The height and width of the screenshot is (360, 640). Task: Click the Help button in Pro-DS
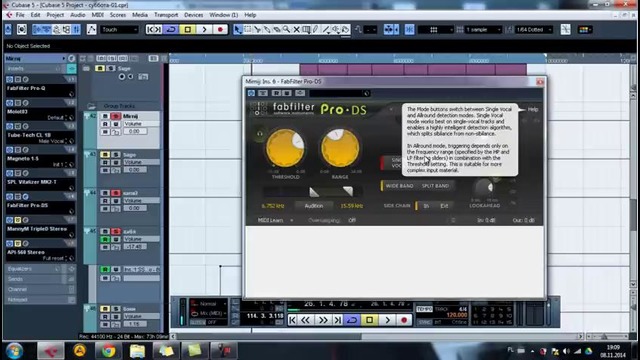pyautogui.click(x=533, y=109)
